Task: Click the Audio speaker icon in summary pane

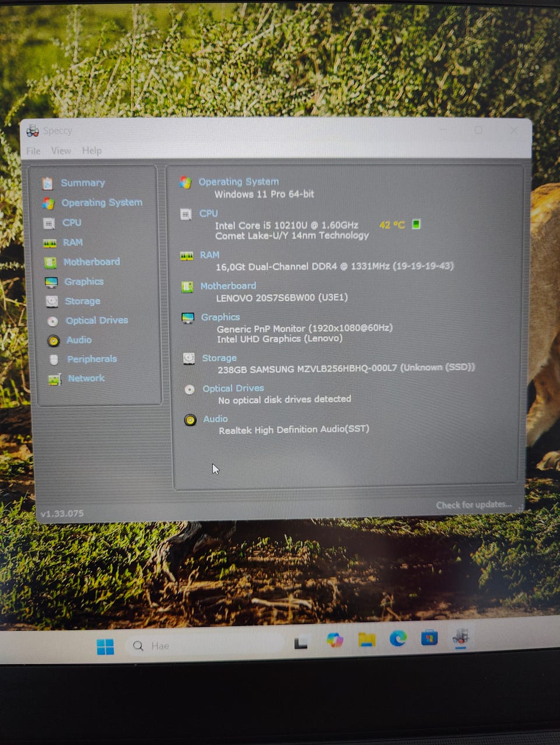Action: (x=190, y=420)
